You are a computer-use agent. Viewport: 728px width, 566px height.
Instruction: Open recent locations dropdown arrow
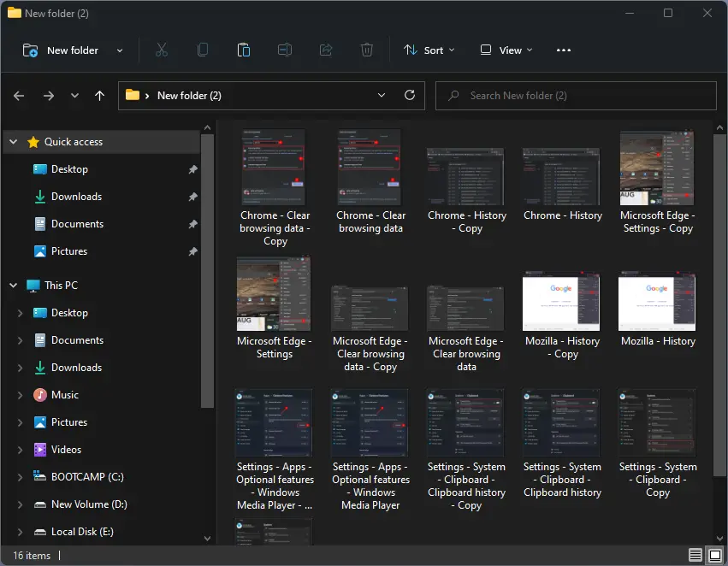(x=74, y=96)
